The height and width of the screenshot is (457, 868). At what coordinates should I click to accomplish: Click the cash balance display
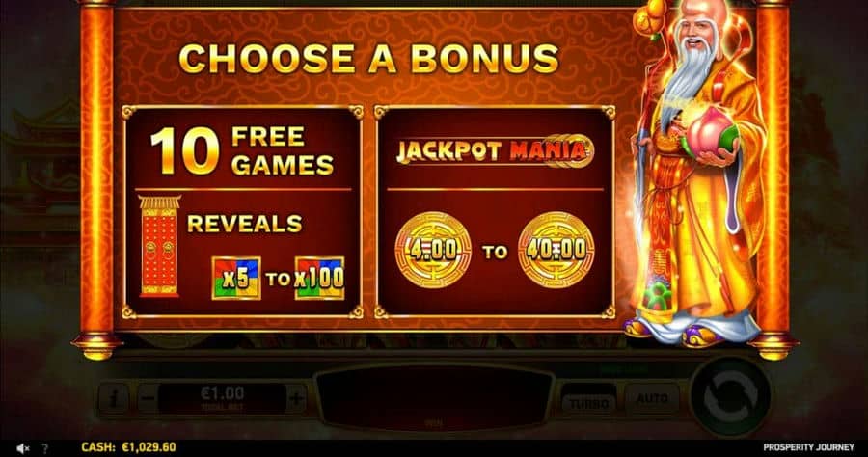click(128, 447)
